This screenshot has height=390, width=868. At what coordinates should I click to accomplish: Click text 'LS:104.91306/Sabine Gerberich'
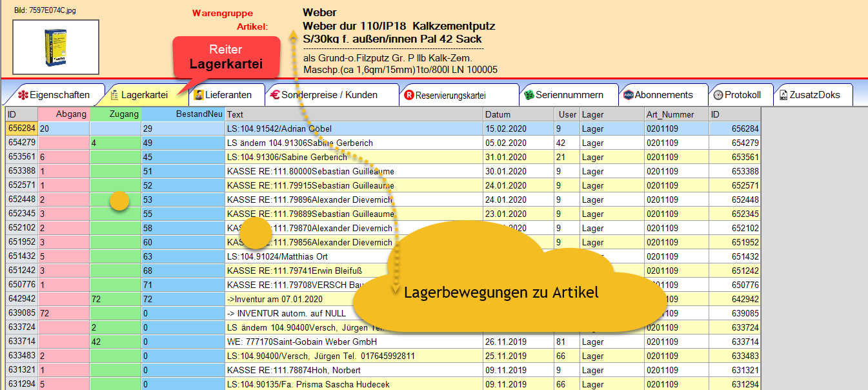click(287, 157)
